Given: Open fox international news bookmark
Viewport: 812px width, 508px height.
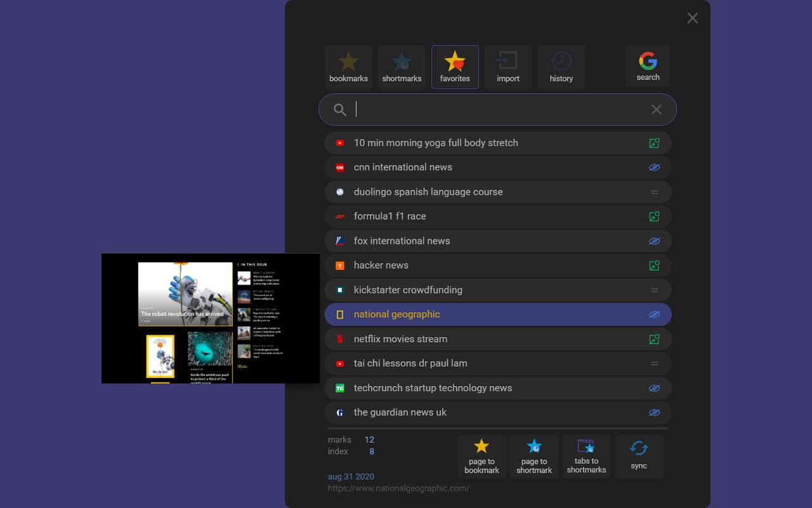Looking at the screenshot, I should click(x=498, y=241).
